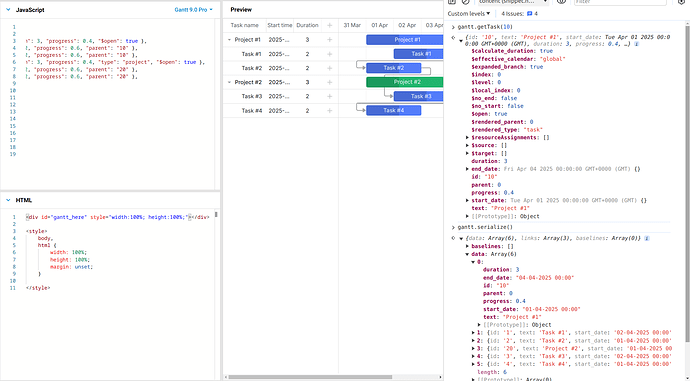Click plus icon in Task #2 row
Screen dimensions: 690x381
329,68
